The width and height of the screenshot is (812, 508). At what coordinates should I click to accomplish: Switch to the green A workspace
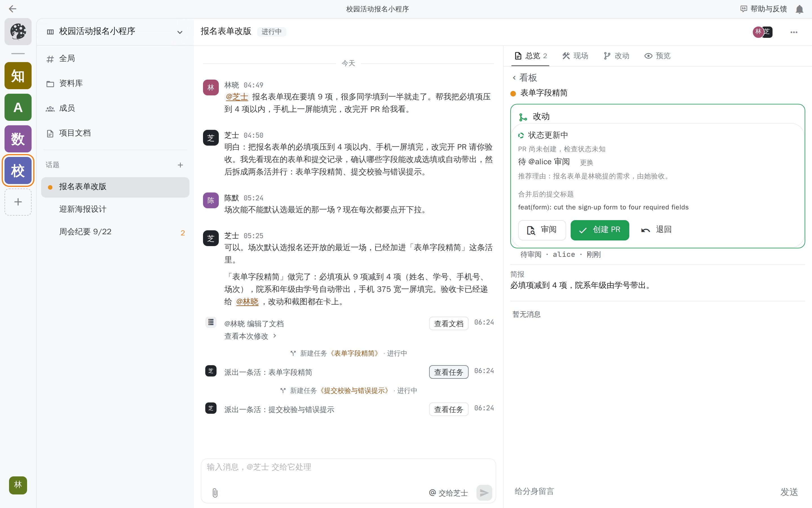point(18,107)
